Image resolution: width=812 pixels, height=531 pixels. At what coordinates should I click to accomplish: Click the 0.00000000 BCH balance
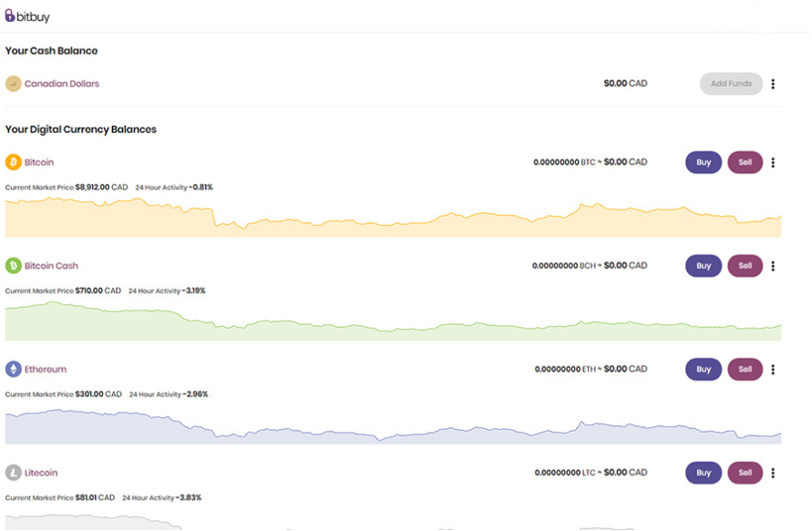[563, 266]
